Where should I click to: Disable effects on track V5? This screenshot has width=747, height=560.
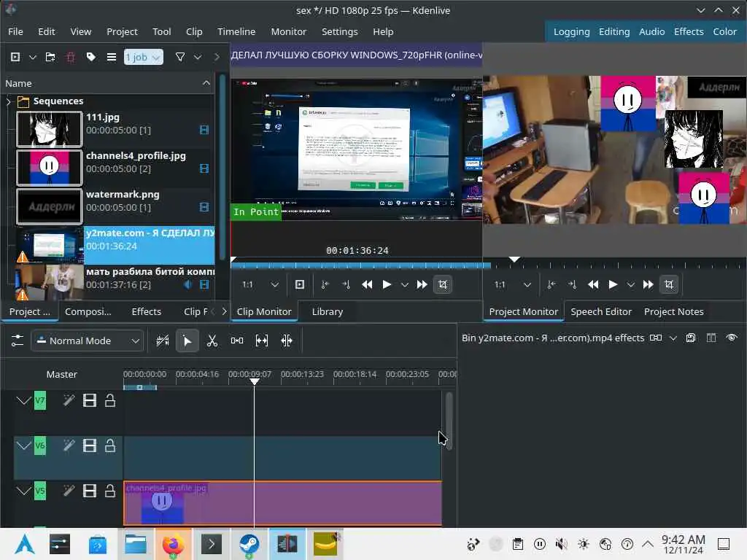(x=69, y=491)
